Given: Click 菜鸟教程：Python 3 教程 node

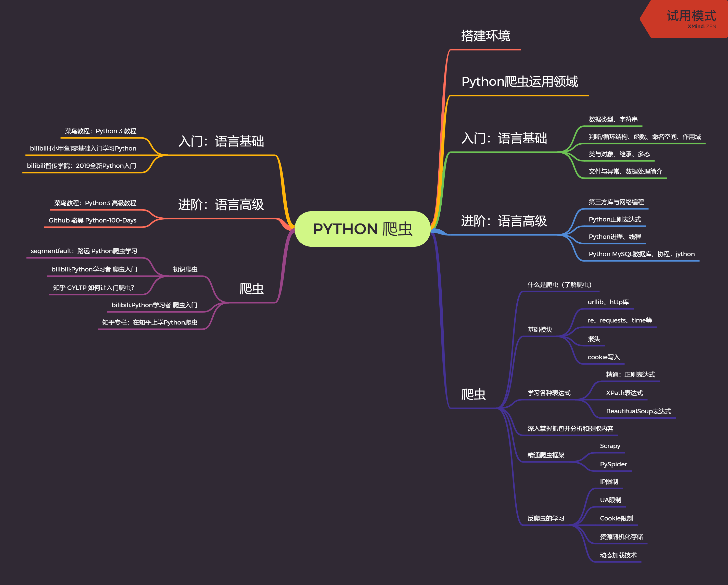Looking at the screenshot, I should point(101,131).
